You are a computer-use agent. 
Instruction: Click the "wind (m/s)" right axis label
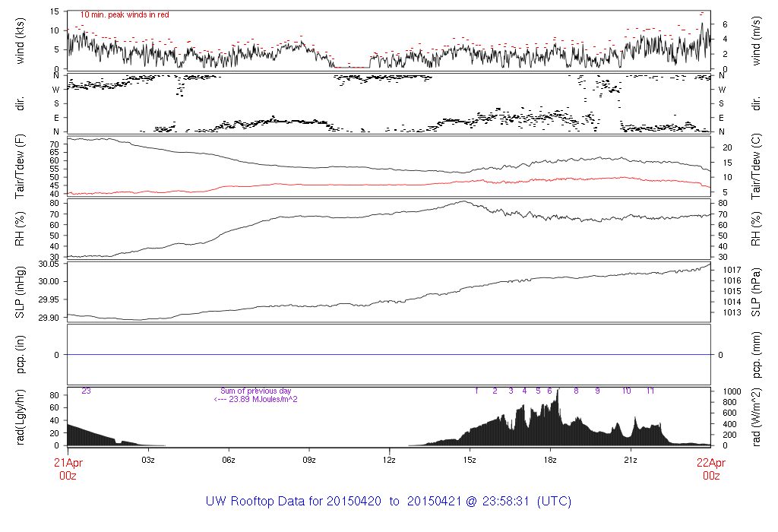pyautogui.click(x=757, y=40)
